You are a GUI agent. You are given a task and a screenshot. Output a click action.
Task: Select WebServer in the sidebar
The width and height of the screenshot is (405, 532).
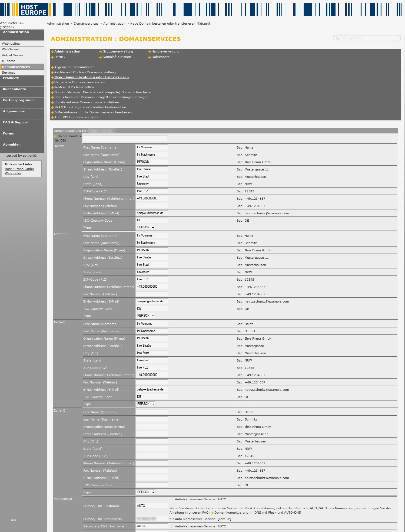coord(22,49)
